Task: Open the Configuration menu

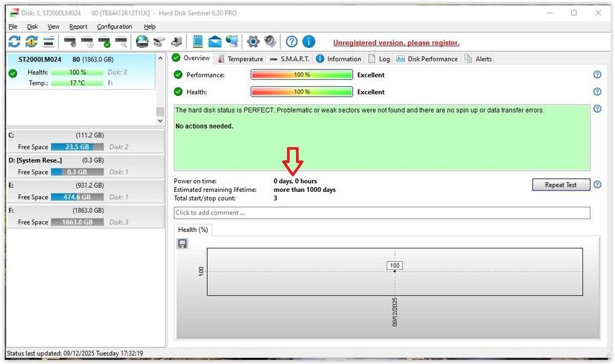Action: [114, 26]
